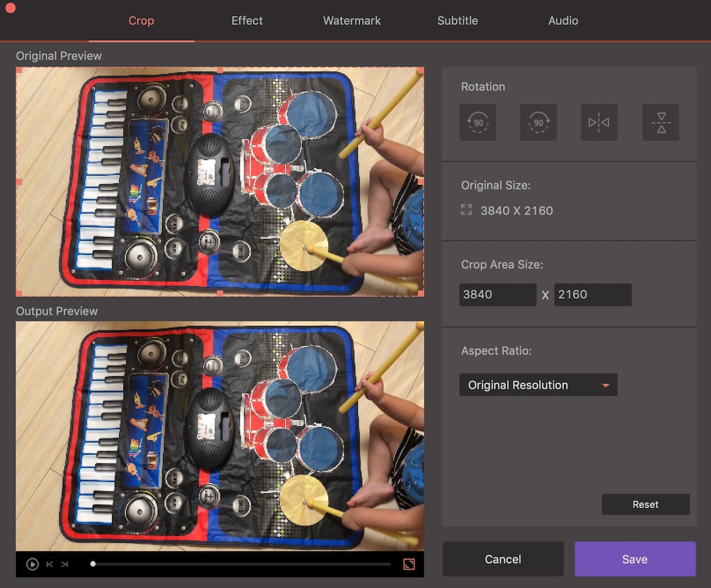Toggle fullscreen output preview

(x=409, y=564)
